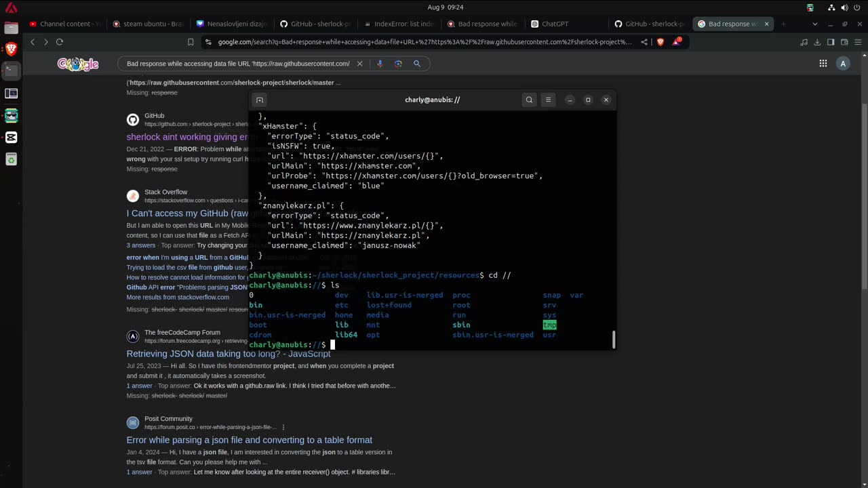The image size is (868, 488).
Task: Open the Terminal dock icon
Action: 11,70
